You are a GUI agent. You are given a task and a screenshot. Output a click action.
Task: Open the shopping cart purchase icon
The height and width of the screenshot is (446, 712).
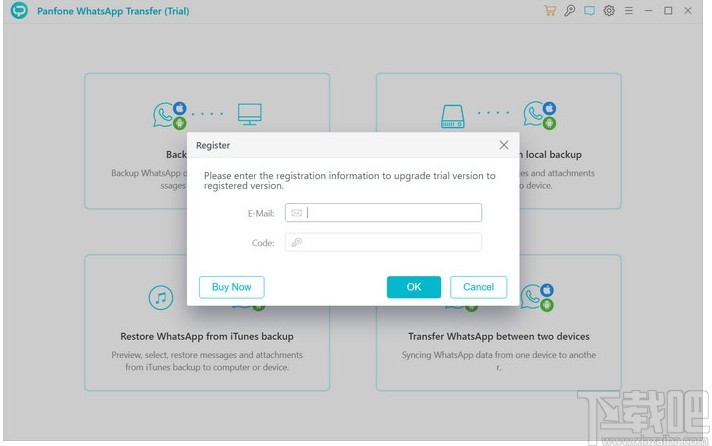tap(550, 10)
